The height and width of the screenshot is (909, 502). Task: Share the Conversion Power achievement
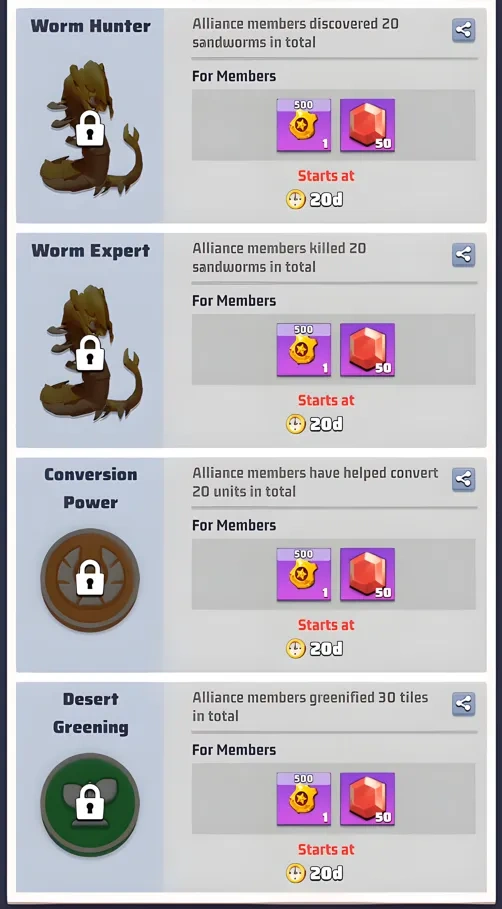tap(463, 479)
